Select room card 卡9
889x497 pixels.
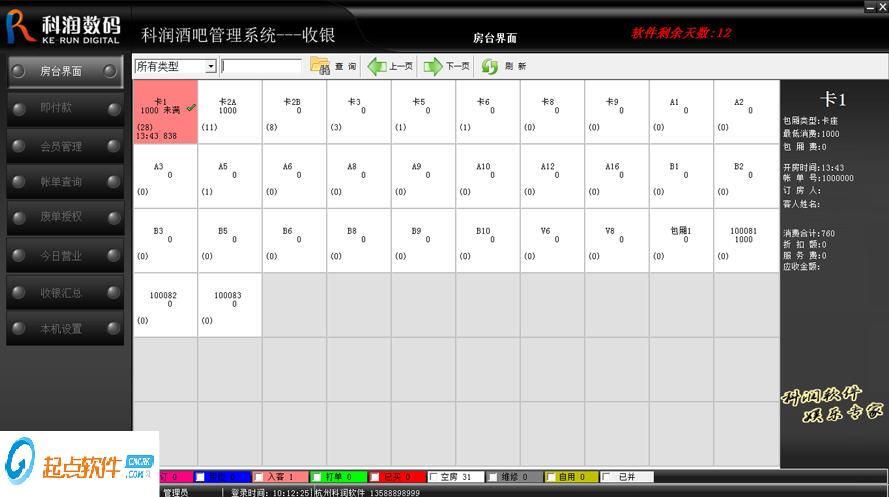(x=617, y=112)
